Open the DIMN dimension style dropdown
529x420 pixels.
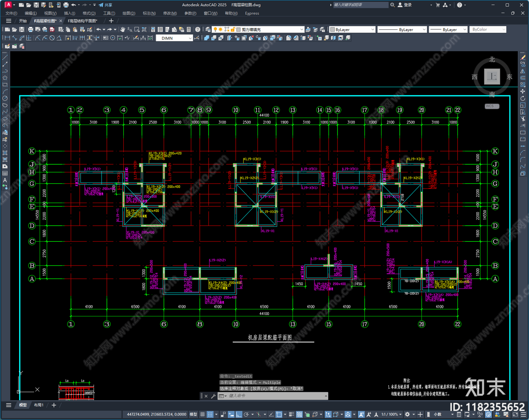174,38
